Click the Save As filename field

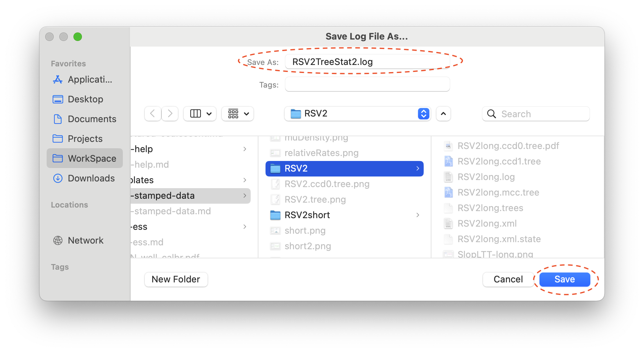click(x=367, y=62)
